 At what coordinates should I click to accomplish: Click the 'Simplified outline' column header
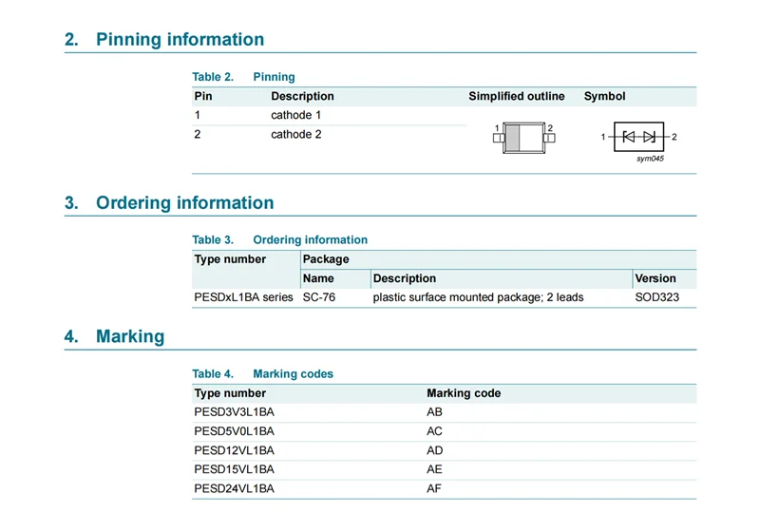pos(516,96)
